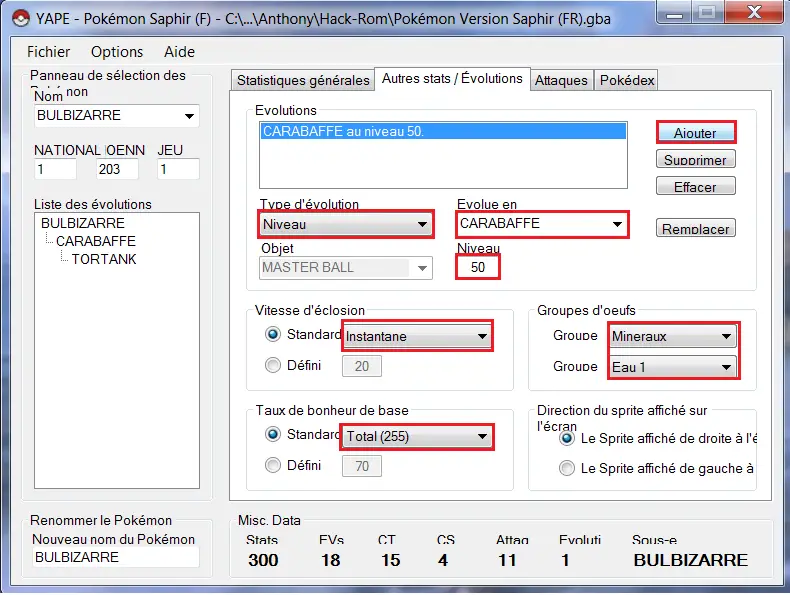Click the JEU number field
The image size is (790, 595).
tap(178, 169)
